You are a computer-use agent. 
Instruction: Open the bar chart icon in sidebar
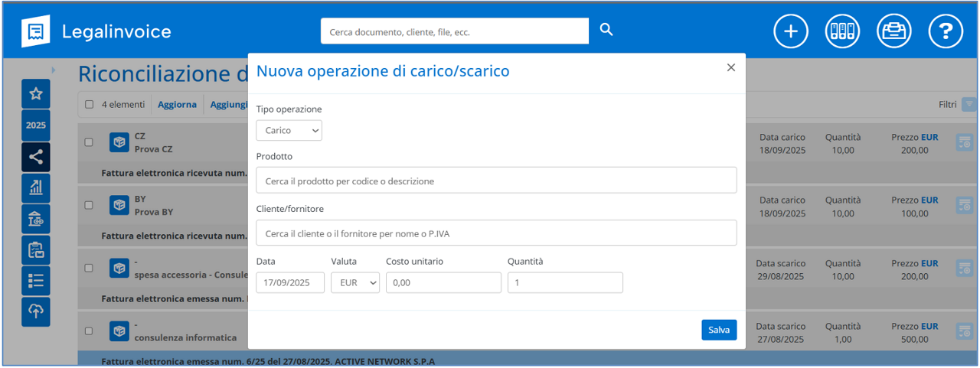36,187
